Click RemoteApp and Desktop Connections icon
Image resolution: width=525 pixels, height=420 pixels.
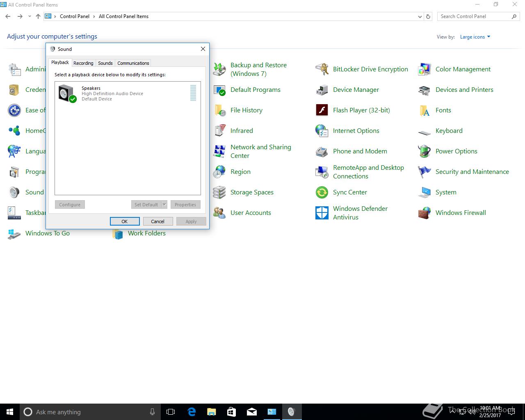322,172
